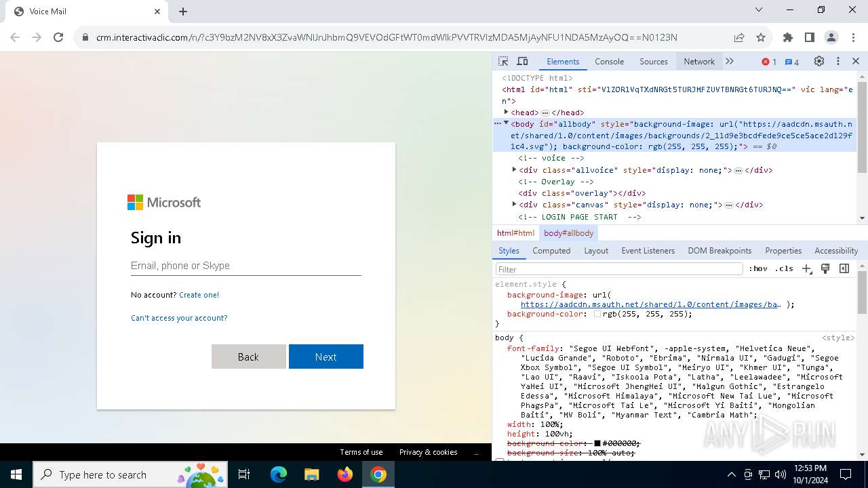Click the Back button
Screen dimensions: 868x488
(x=248, y=357)
